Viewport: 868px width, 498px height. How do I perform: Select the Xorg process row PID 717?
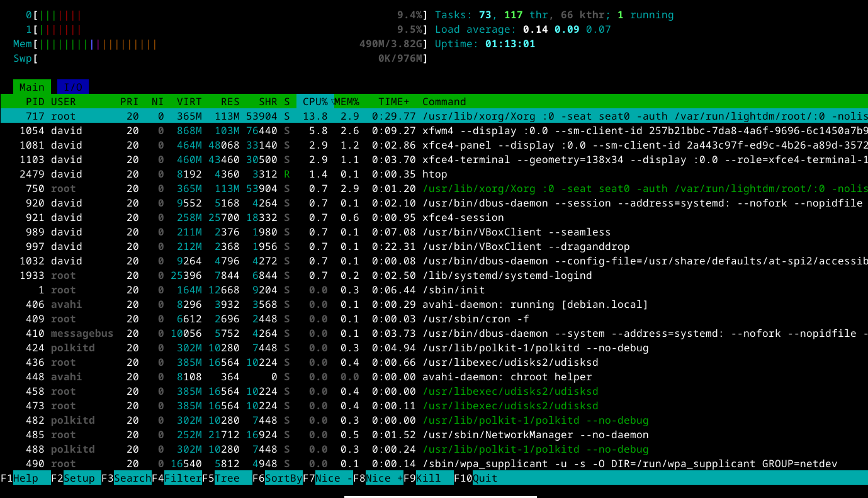434,116
